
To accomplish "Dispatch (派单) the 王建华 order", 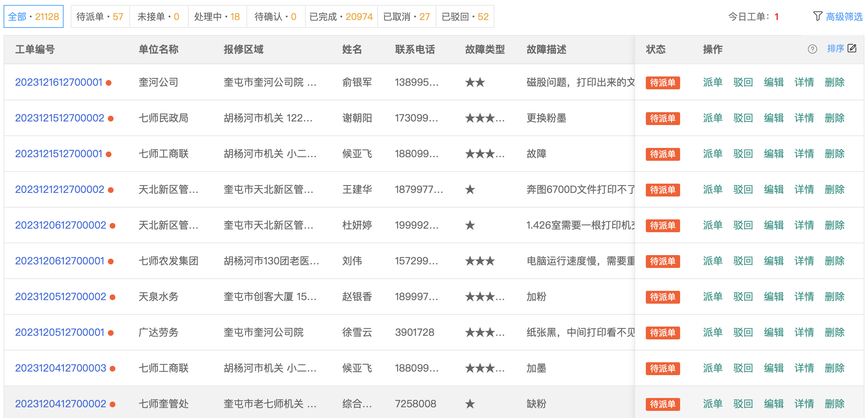I will 713,189.
